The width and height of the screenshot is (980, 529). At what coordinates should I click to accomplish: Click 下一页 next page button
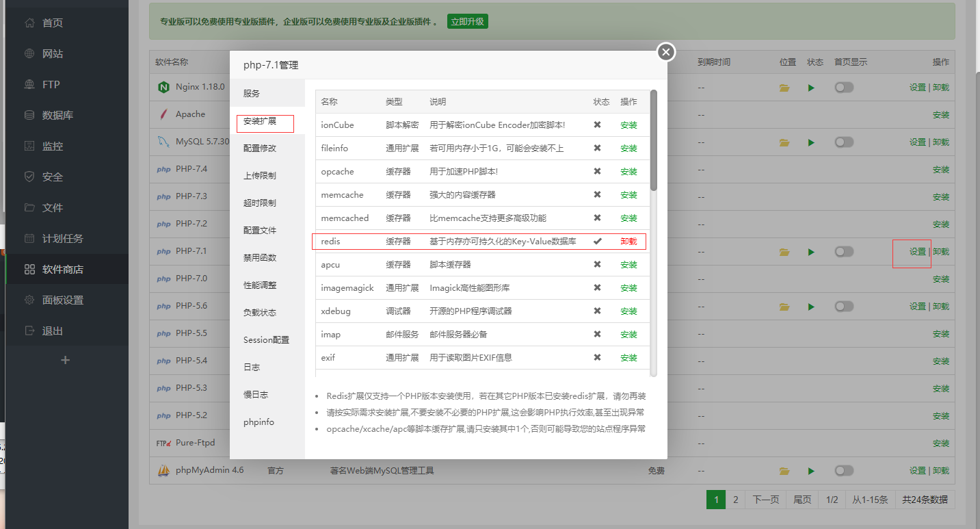pos(766,500)
